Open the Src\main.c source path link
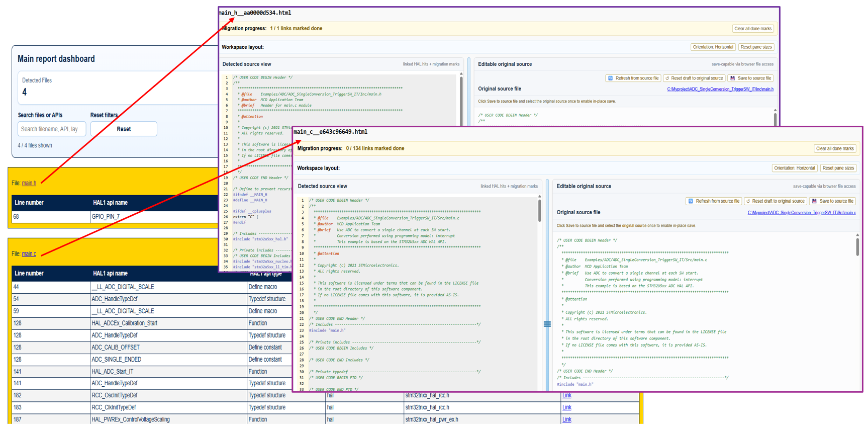 [801, 213]
